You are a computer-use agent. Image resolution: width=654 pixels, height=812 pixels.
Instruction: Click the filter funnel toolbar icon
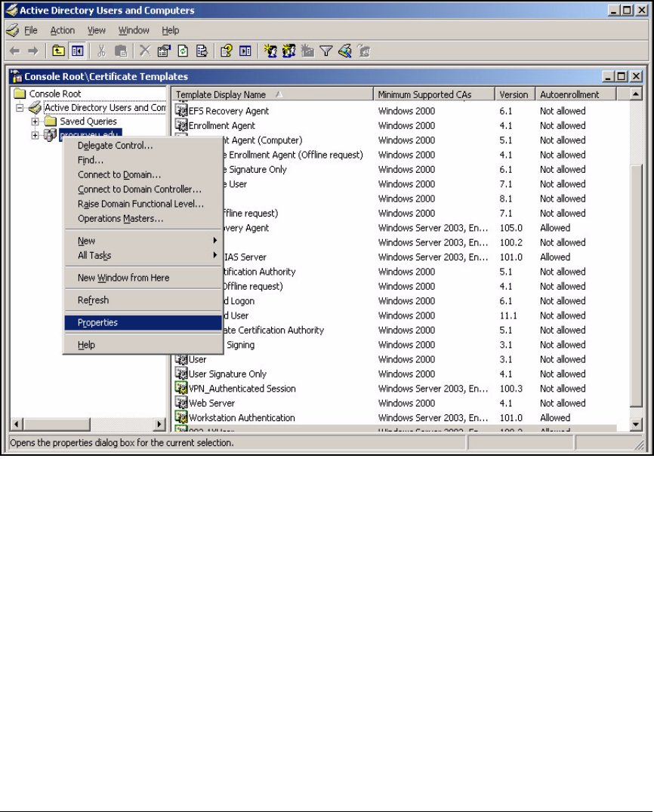pyautogui.click(x=326, y=51)
